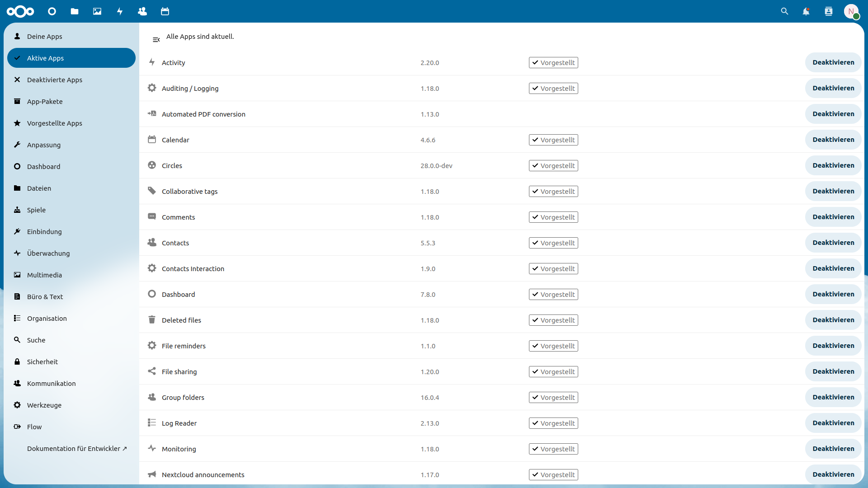Click the Calendar app icon in list
This screenshot has height=488, width=868.
click(152, 139)
